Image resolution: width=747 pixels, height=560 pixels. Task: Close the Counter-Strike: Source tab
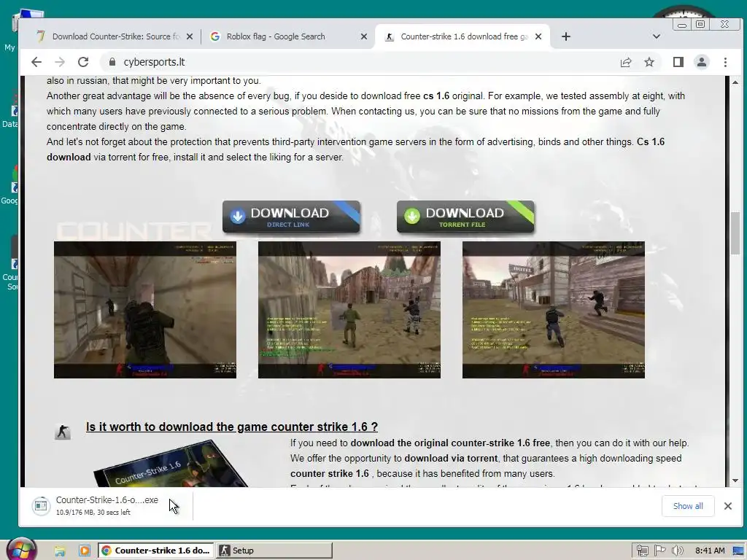190,36
